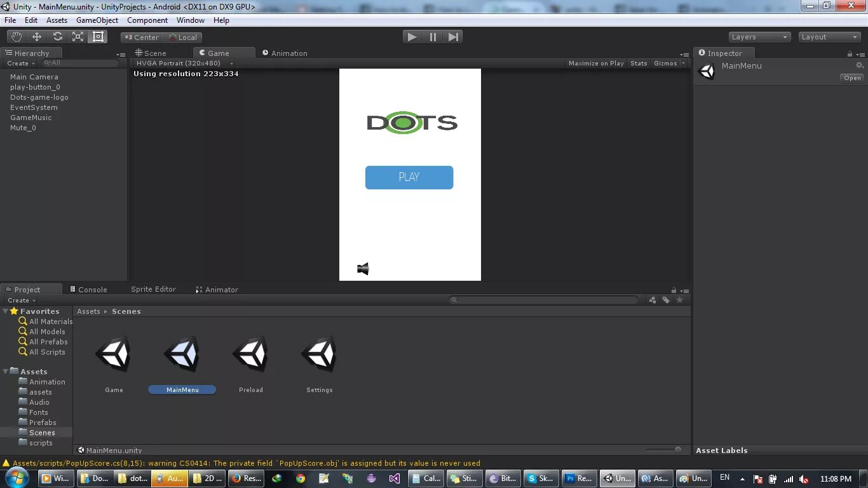Select the Hand tool in toolbar
The height and width of the screenshot is (488, 868).
click(x=16, y=37)
